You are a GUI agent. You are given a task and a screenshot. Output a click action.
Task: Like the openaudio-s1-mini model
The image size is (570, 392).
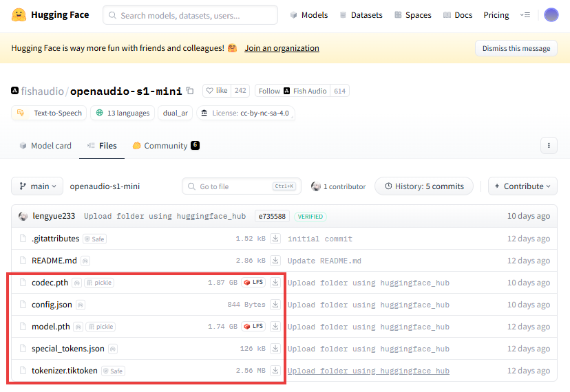click(217, 91)
